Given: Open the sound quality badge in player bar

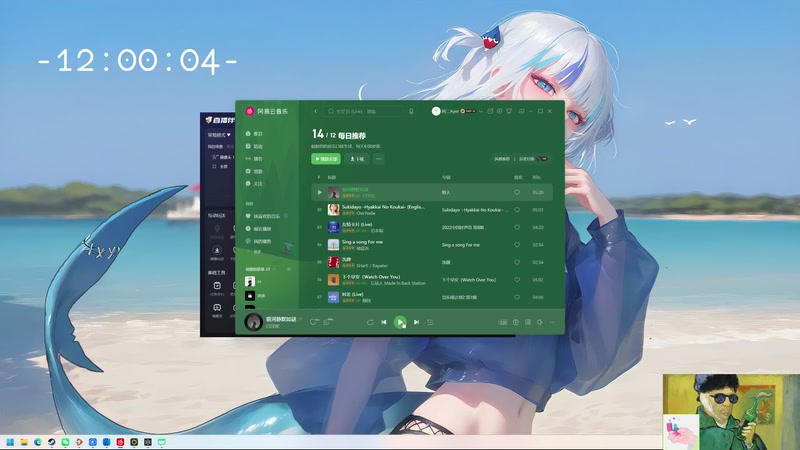Looking at the screenshot, I should (x=503, y=322).
